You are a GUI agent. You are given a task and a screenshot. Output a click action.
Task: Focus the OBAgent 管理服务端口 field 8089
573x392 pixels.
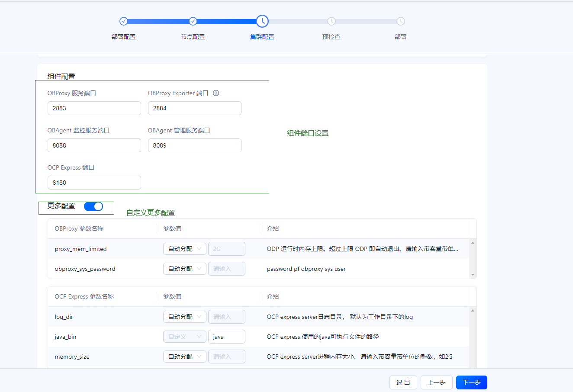pyautogui.click(x=195, y=145)
